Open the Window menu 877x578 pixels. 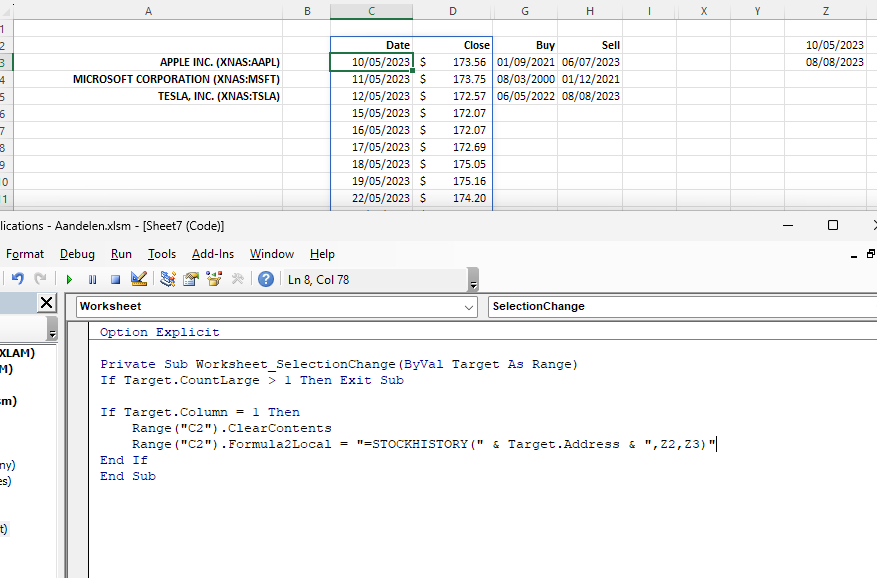tap(272, 254)
